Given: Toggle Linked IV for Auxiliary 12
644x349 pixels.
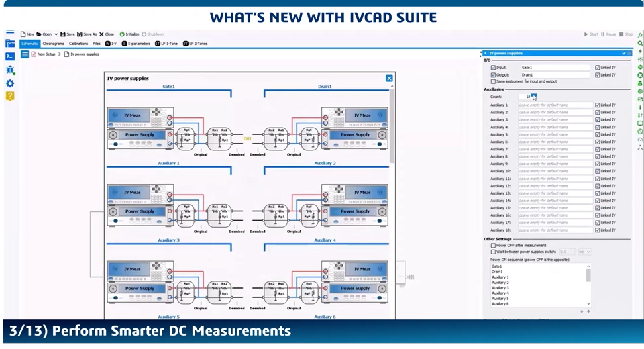Looking at the screenshot, I should [598, 186].
